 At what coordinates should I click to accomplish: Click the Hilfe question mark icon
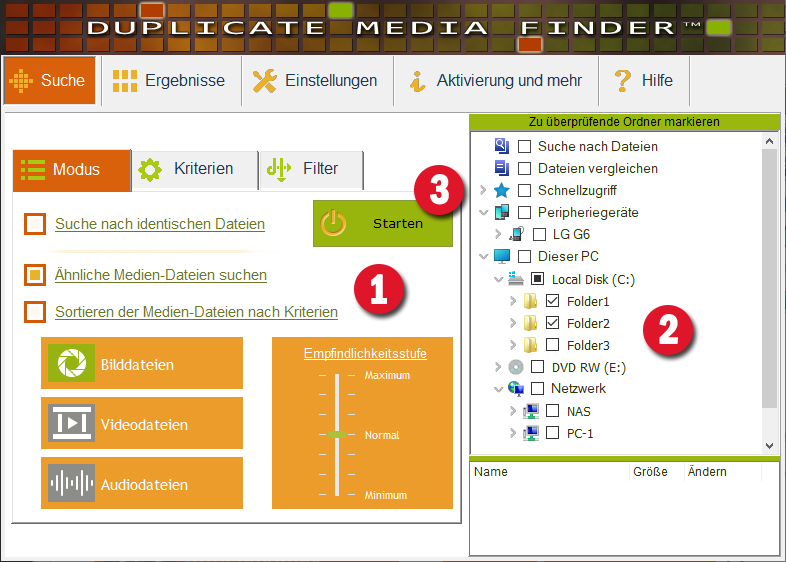tap(623, 81)
